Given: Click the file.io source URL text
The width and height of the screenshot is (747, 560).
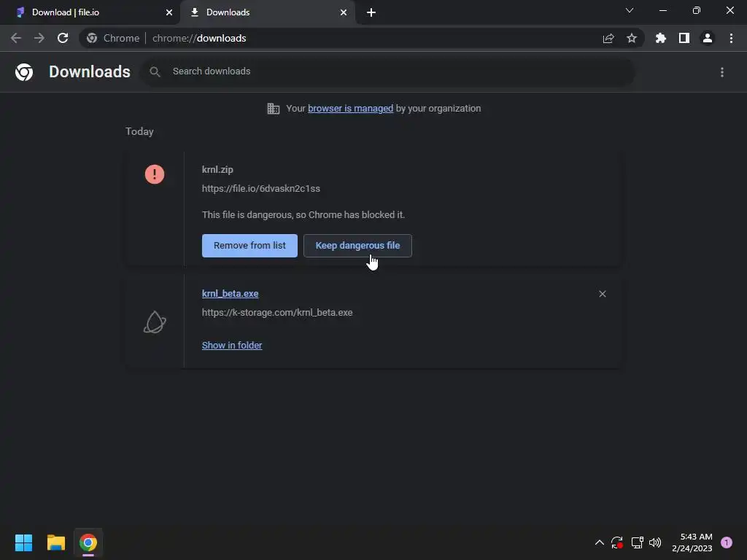Looking at the screenshot, I should pyautogui.click(x=261, y=189).
